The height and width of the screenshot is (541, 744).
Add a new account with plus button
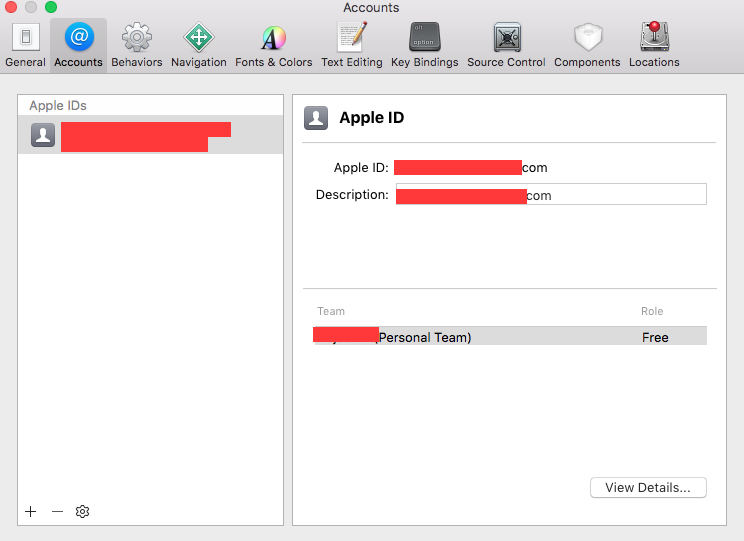pos(31,511)
